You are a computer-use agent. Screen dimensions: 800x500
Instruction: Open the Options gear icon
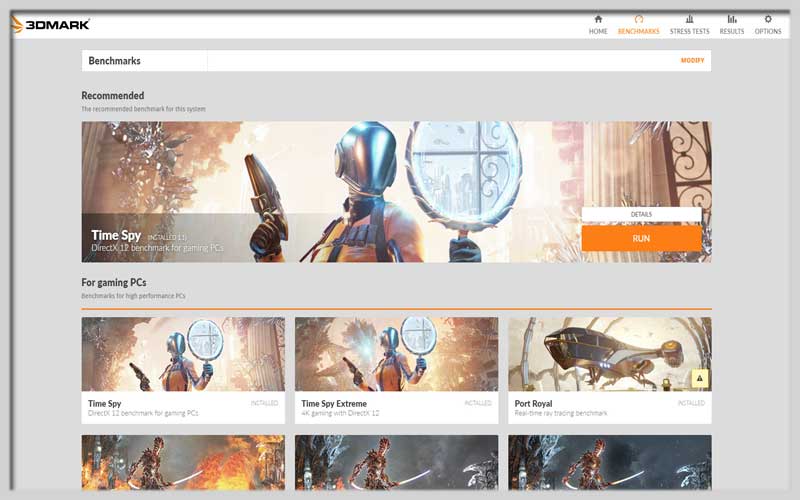768,19
